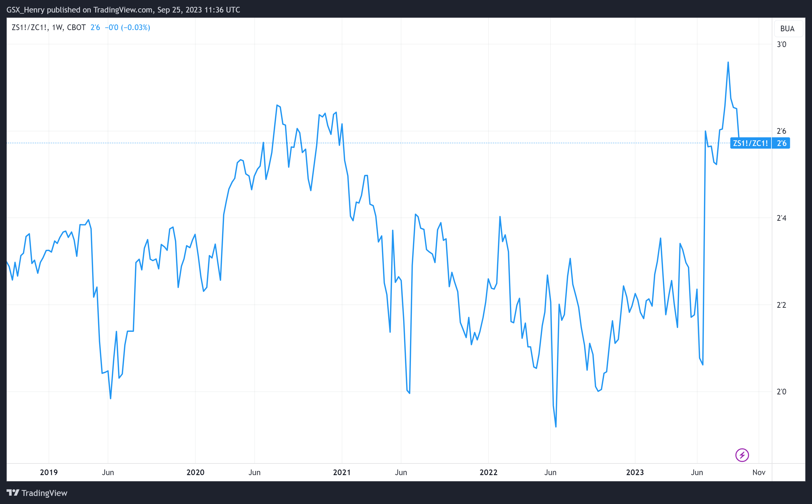Click the purple lightning bolt icon
The width and height of the screenshot is (812, 504).
(x=742, y=455)
